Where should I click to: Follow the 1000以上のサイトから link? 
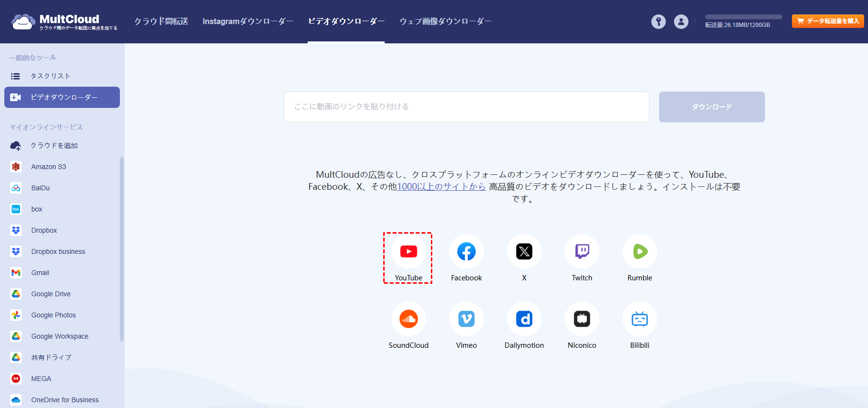pos(441,187)
